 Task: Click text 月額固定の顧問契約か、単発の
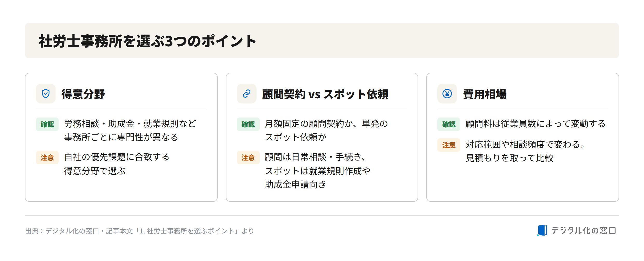tap(326, 124)
